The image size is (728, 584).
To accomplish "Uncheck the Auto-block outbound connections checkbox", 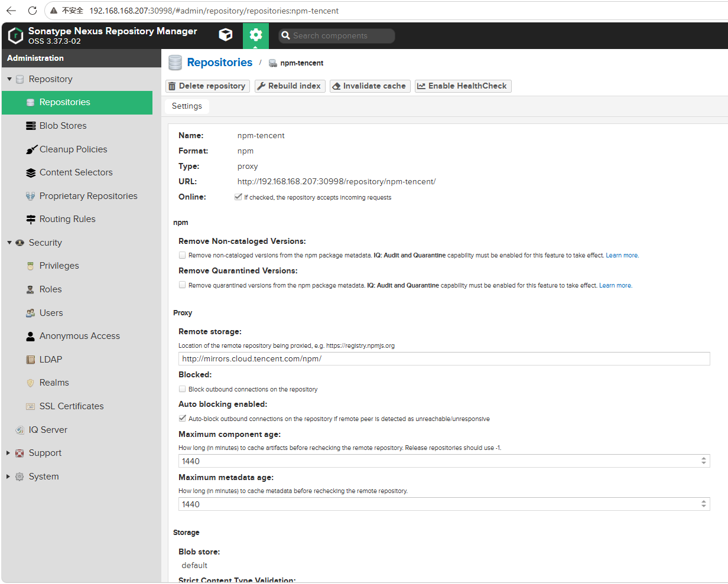I will pyautogui.click(x=182, y=419).
